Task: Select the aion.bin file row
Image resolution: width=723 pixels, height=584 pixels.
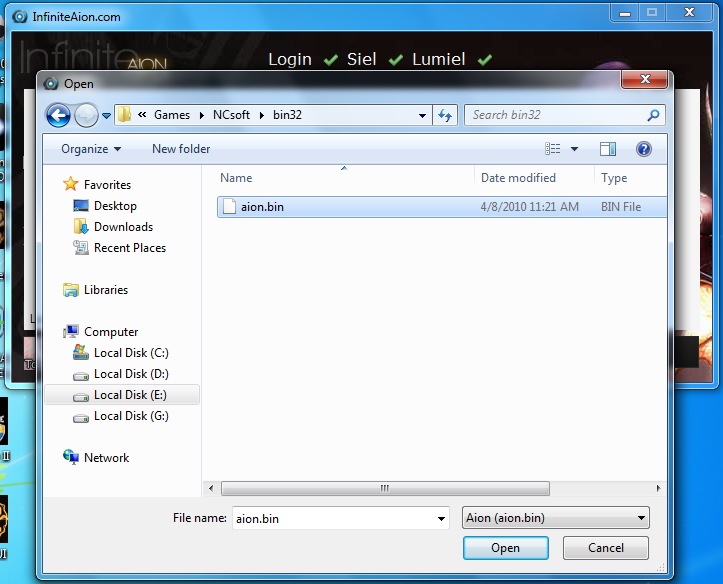Action: pos(442,206)
